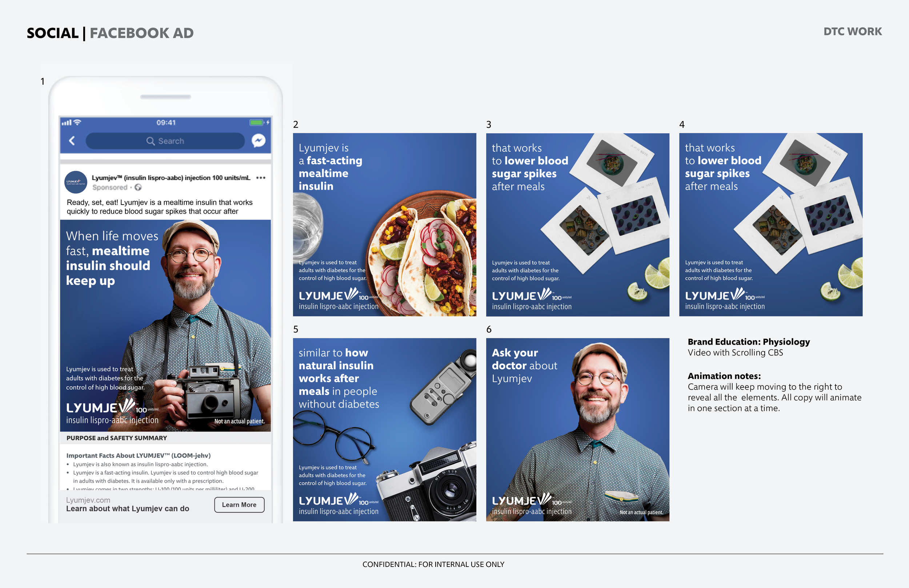This screenshot has height=588, width=909.
Task: Select frame 4 showing photo slides and limes
Action: (x=771, y=225)
